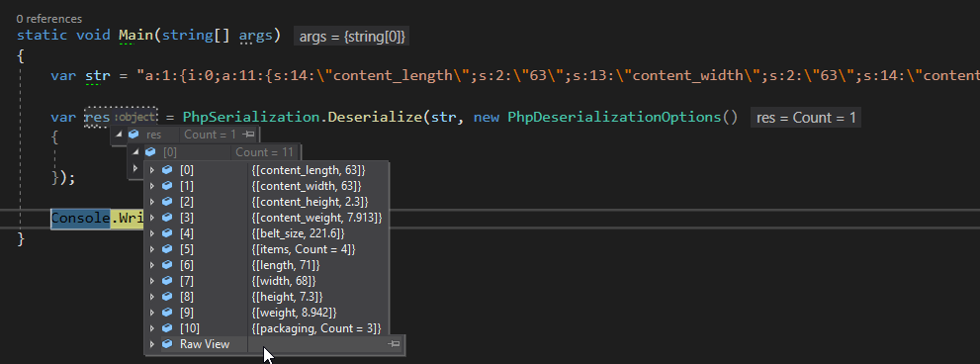This screenshot has width=980, height=364.
Task: Click the string[] parameter type in Main
Action: click(x=196, y=35)
